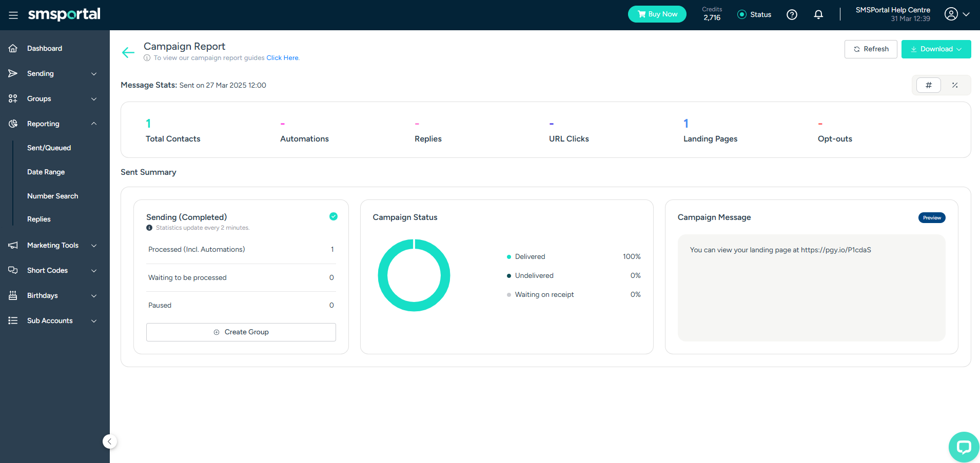Image resolution: width=980 pixels, height=463 pixels.
Task: Click the Buy Now button
Action: pyautogui.click(x=657, y=14)
